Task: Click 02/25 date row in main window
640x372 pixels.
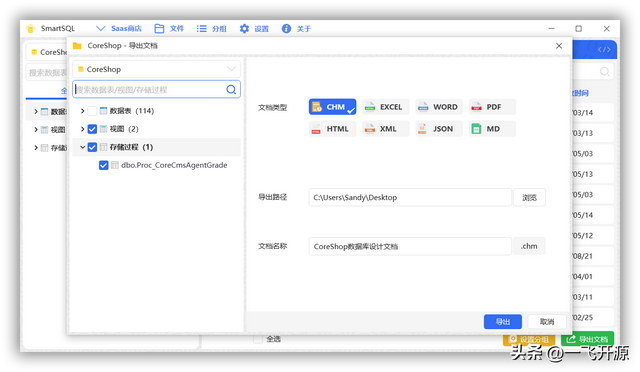Action: [x=592, y=318]
